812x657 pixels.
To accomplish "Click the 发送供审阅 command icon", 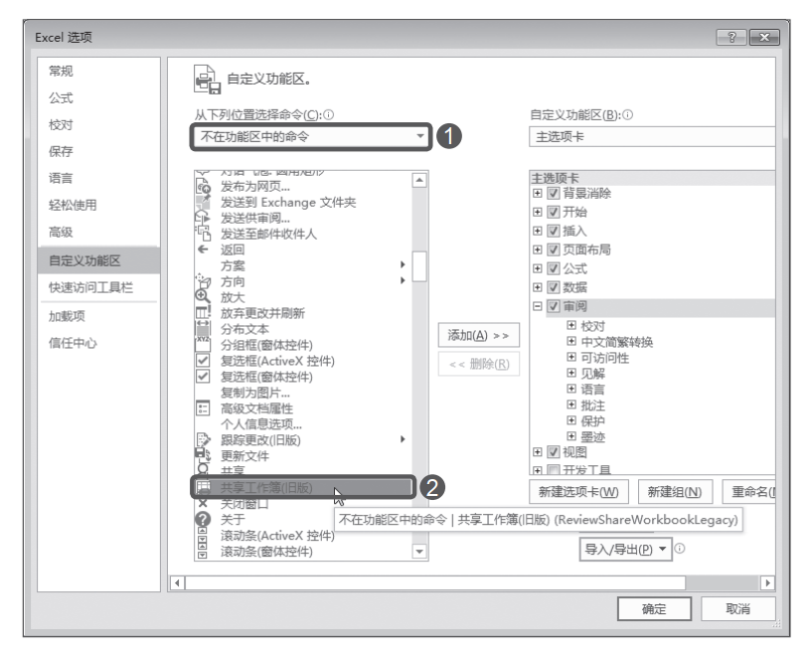I will (203, 218).
